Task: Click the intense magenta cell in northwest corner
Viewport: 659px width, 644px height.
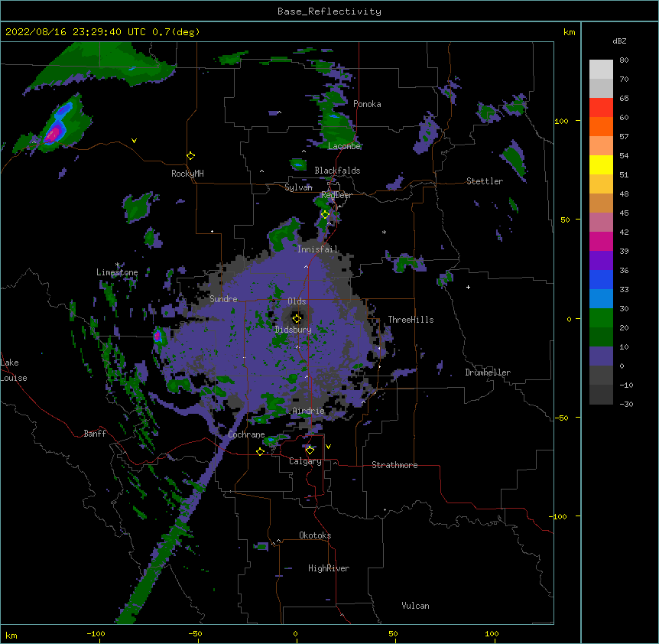Action: click(54, 134)
